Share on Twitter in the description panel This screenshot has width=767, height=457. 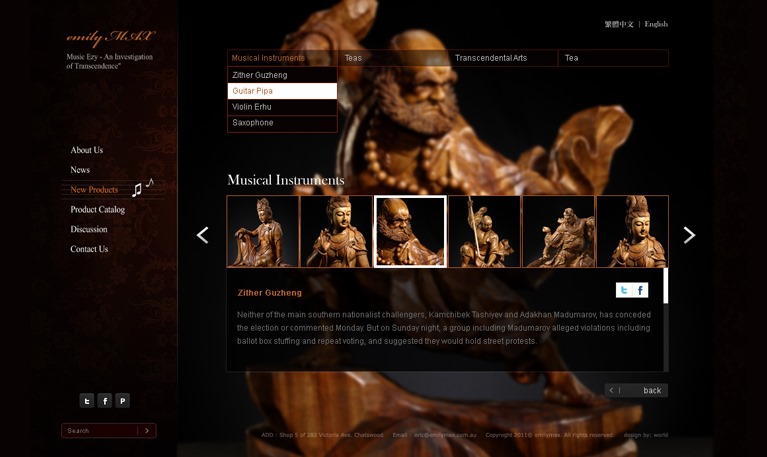624,290
